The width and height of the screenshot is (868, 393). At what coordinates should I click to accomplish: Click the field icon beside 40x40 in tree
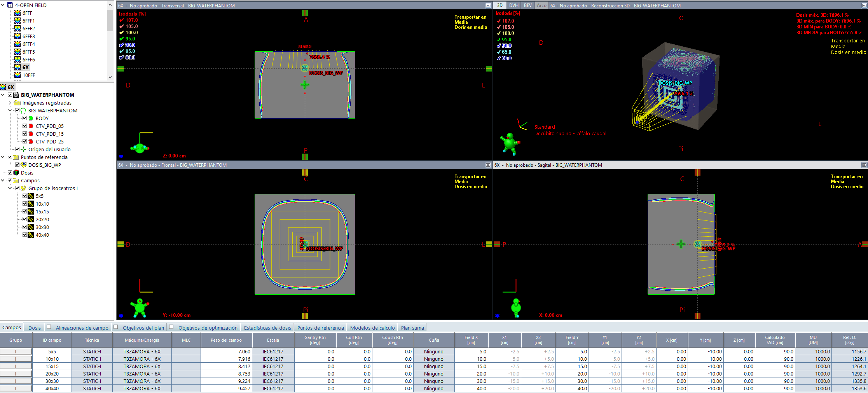31,235
